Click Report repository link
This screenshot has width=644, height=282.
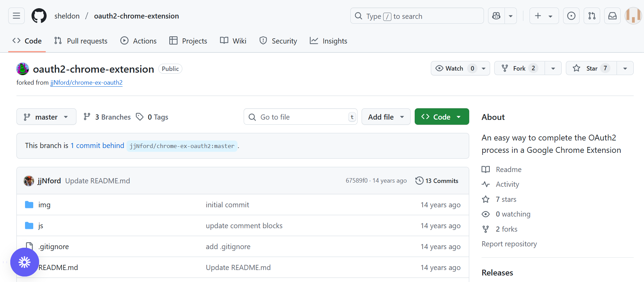(509, 244)
